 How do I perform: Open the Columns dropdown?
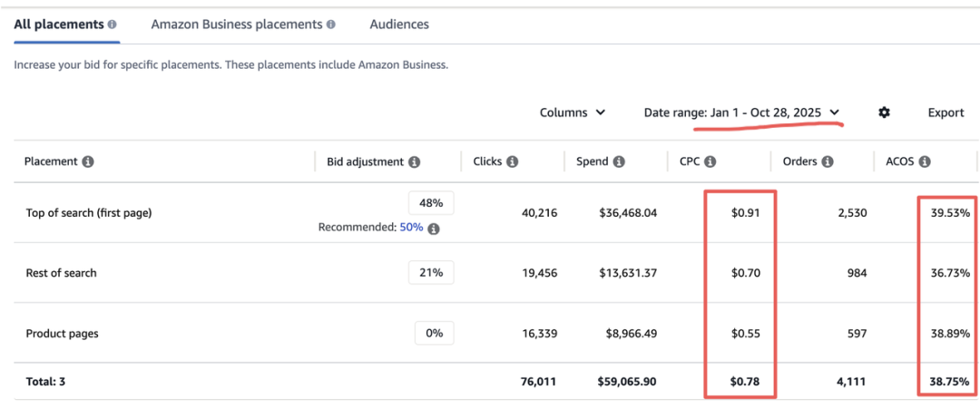point(573,112)
